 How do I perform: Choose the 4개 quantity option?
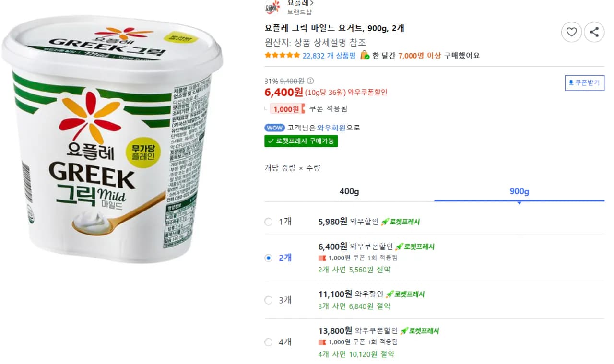point(268,342)
